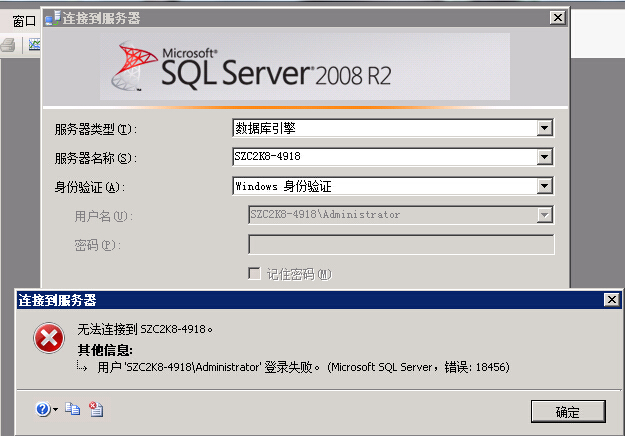625x436 pixels.
Task: Copy the error message text icon
Action: pos(72,409)
